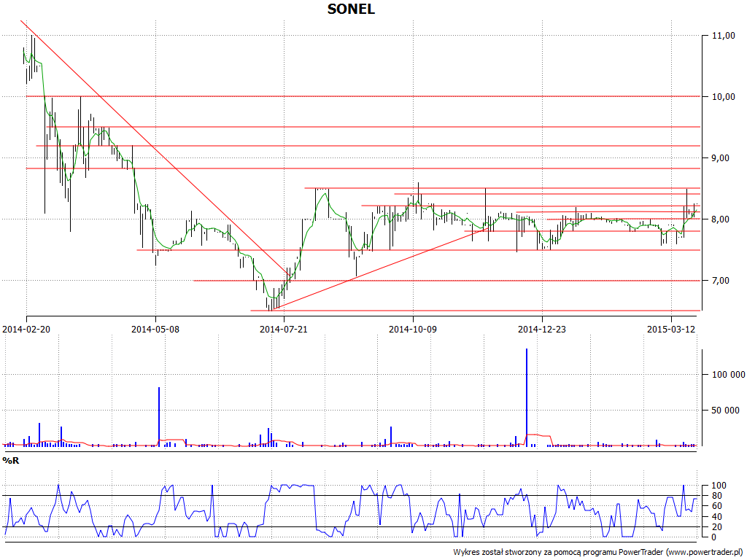Click the 2014-07-21 date label
Image resolution: width=747 pixels, height=560 pixels.
coord(284,329)
